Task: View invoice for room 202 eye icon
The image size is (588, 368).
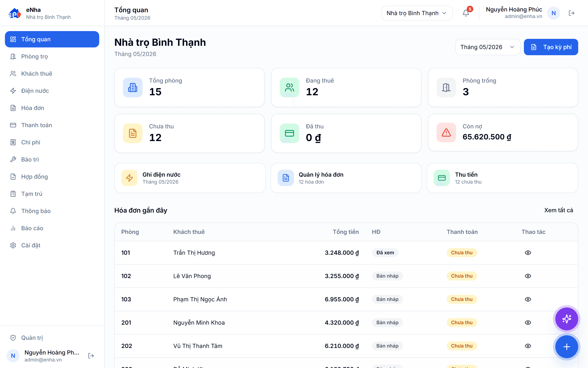Action: point(528,346)
